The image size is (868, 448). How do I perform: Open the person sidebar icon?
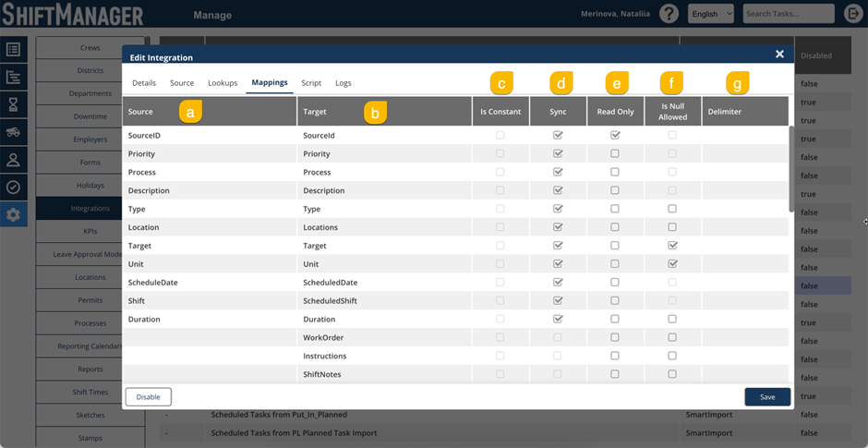point(13,160)
